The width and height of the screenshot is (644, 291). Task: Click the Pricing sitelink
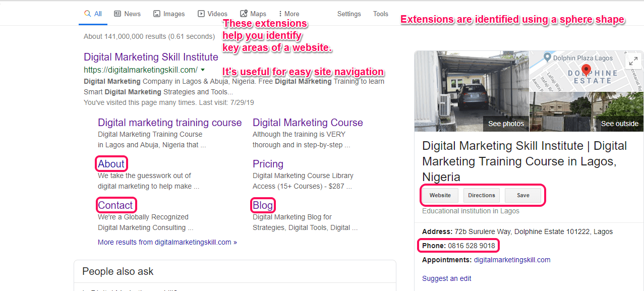point(268,164)
